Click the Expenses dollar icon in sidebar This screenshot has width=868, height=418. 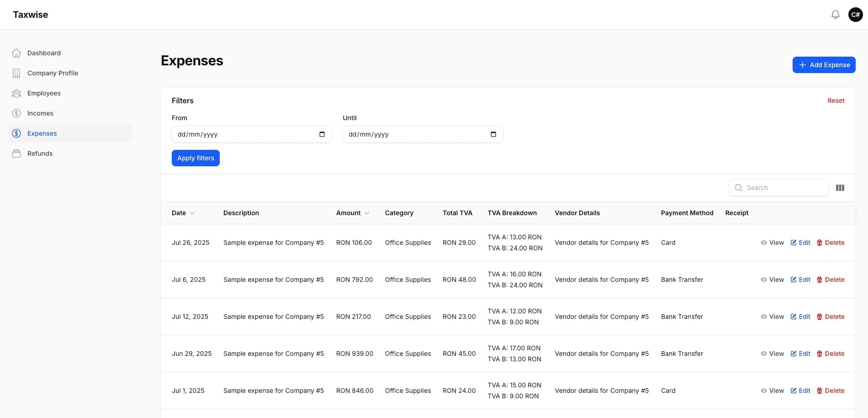click(16, 133)
